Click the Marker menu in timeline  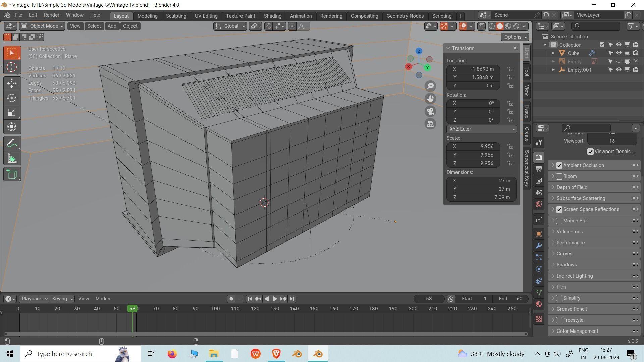[103, 299]
